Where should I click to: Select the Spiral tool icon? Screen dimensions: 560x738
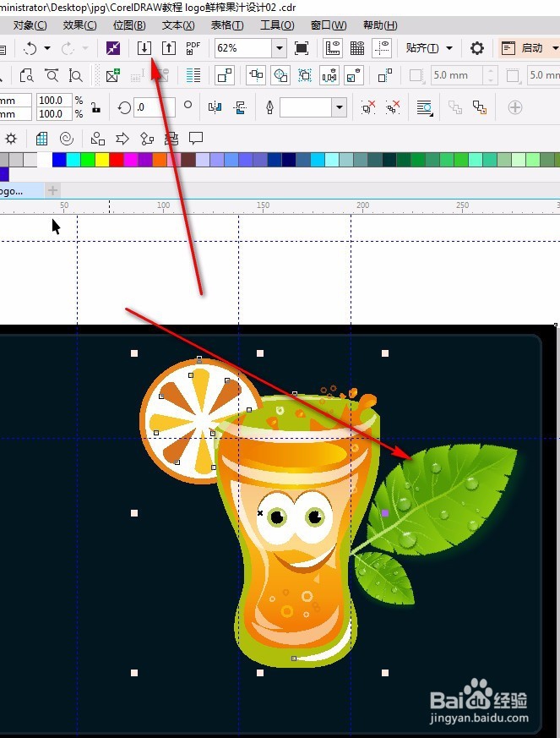point(67,139)
